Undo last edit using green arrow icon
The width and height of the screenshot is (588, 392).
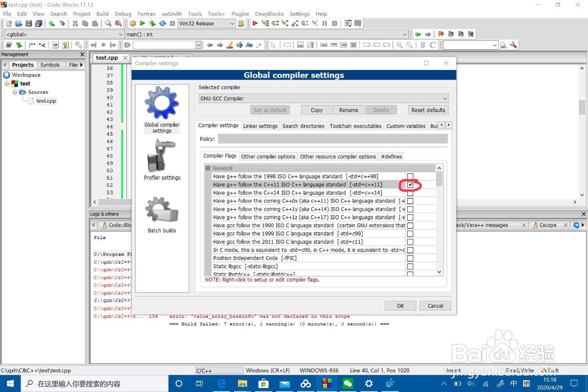point(52,24)
